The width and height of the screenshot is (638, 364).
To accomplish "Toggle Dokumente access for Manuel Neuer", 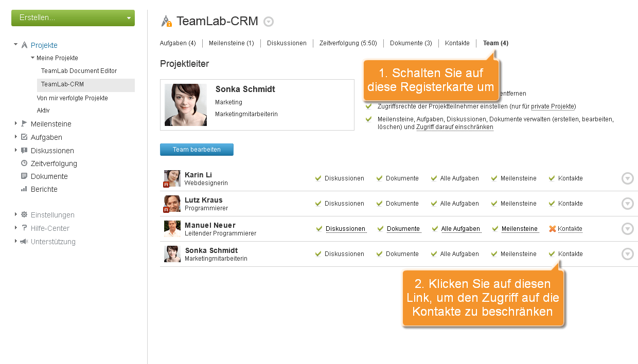I will [x=399, y=229].
